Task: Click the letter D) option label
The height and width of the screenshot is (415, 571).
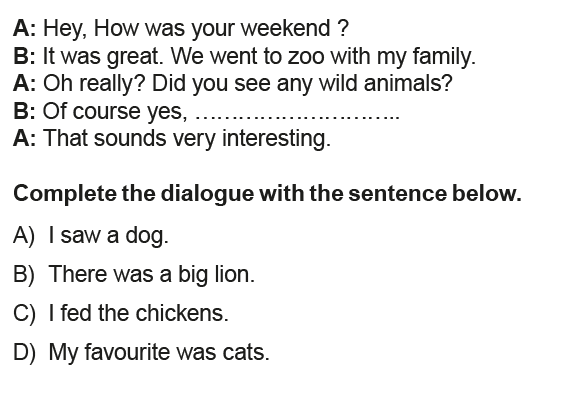Action: pyautogui.click(x=24, y=352)
